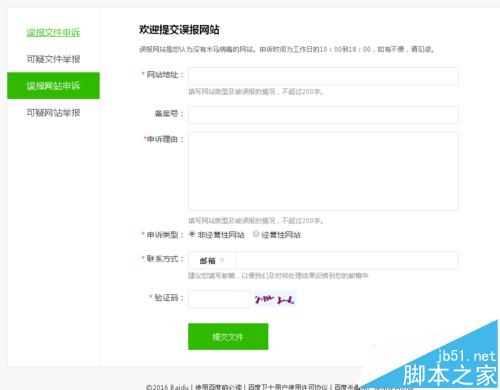Screen dimensions: 500x390
Task: Select the 误报网站申诉 sidebar tab
Action: (53, 86)
